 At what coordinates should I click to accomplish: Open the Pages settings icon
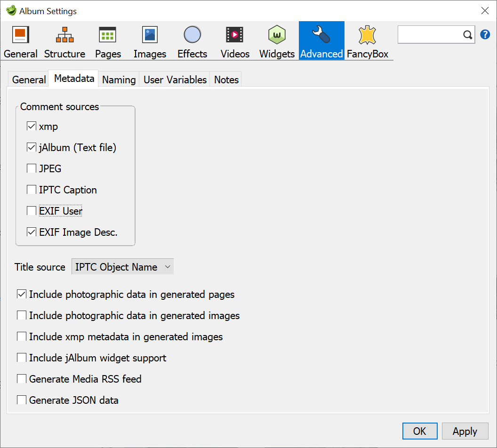pos(107,40)
